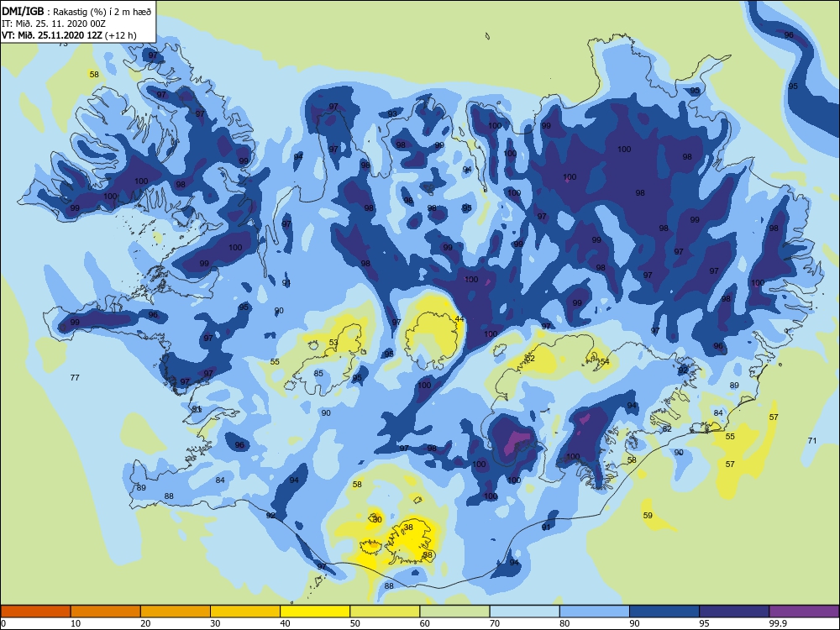Select the purple above-99.9 legend swatch
This screenshot has width=840, height=630.
(x=804, y=612)
